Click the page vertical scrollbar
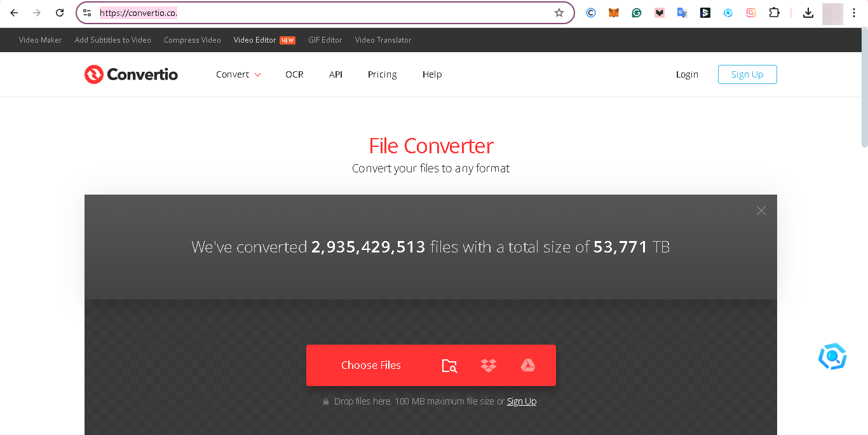The height and width of the screenshot is (435, 868). [x=864, y=89]
